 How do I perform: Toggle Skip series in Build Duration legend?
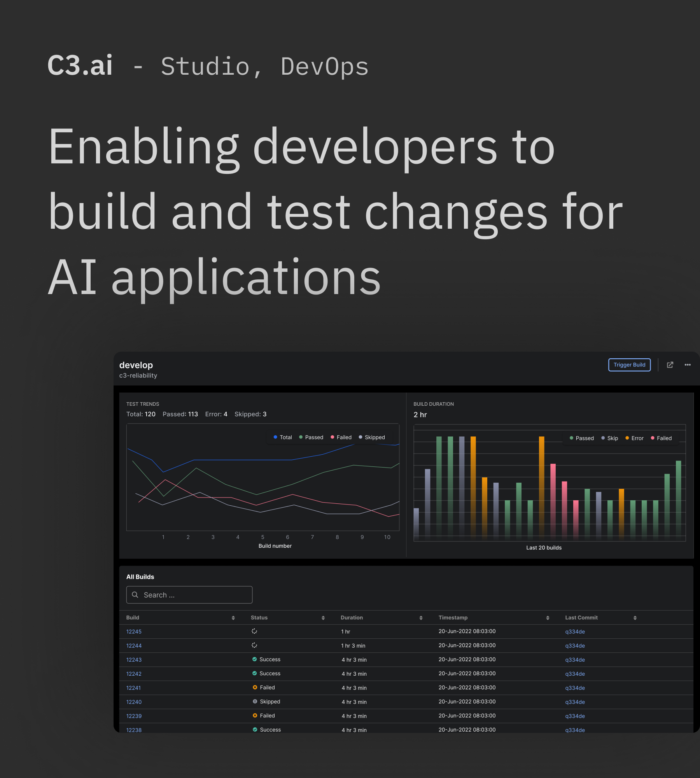coord(610,438)
